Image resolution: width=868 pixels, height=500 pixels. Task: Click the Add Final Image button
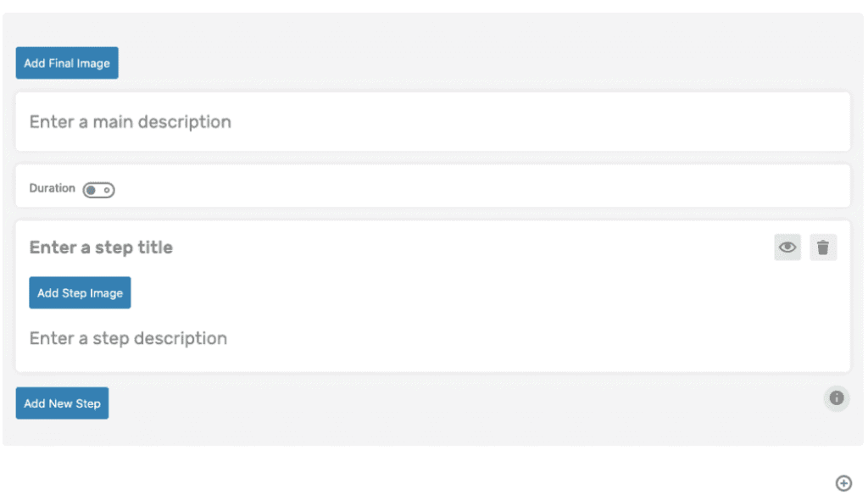click(67, 63)
